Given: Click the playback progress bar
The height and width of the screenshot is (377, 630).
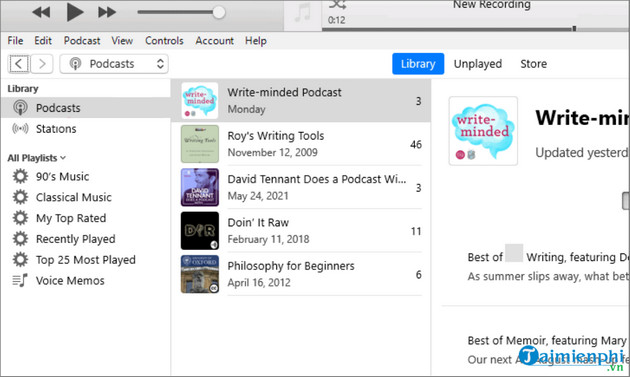Looking at the screenshot, I should pyautogui.click(x=476, y=29).
